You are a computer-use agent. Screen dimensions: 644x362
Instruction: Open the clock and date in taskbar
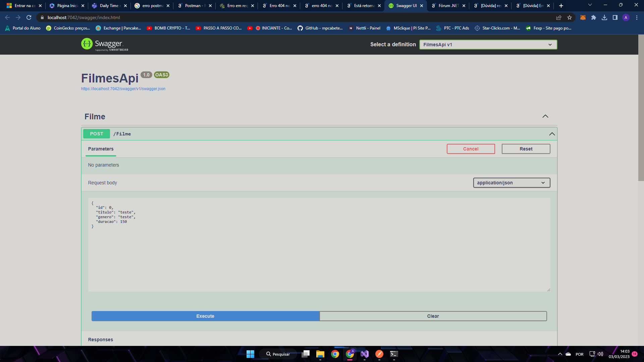(619, 354)
